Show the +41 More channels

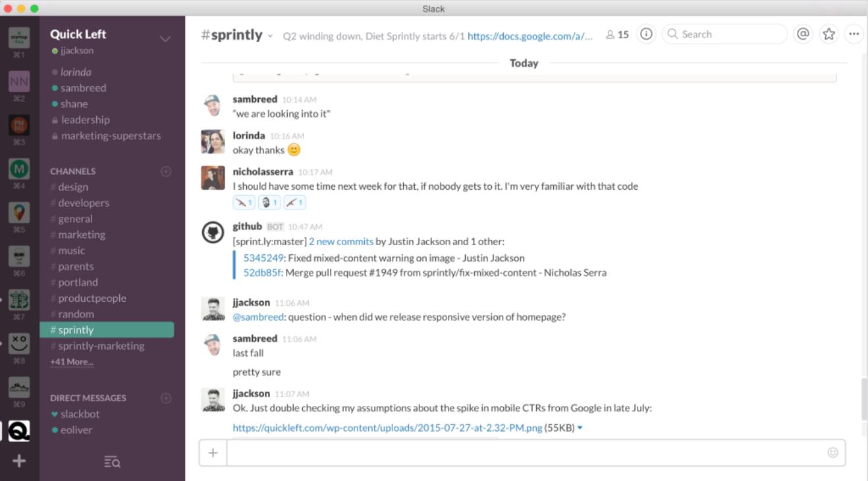pos(72,362)
